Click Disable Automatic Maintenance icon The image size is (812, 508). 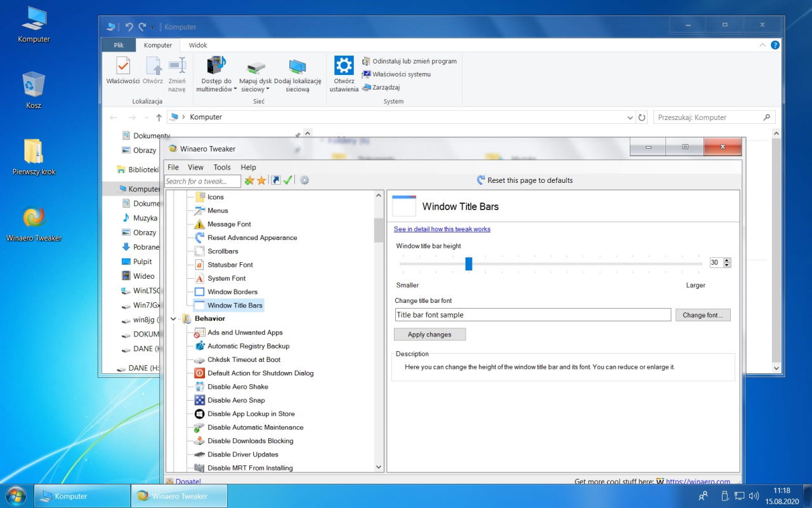[200, 427]
